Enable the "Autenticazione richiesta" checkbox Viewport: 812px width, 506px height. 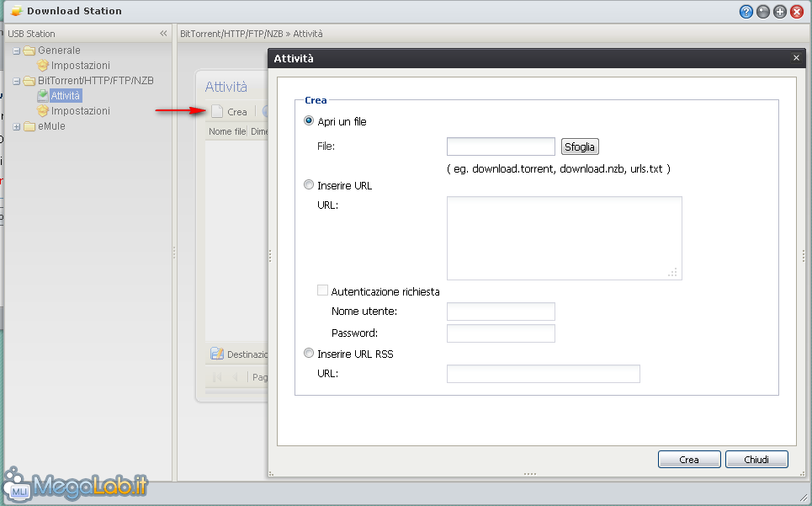pos(322,291)
